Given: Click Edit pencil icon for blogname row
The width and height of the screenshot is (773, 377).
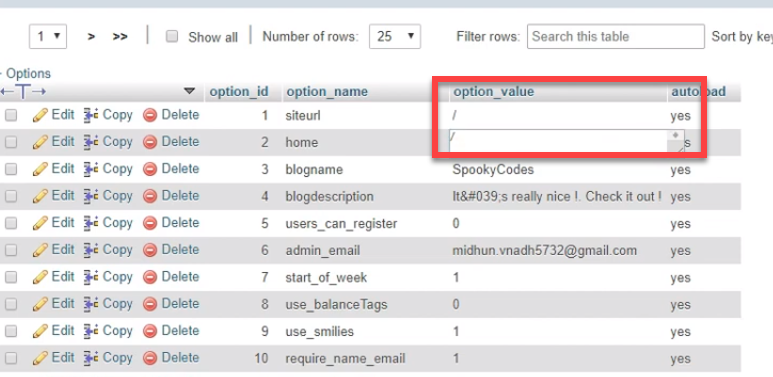Looking at the screenshot, I should coord(40,169).
